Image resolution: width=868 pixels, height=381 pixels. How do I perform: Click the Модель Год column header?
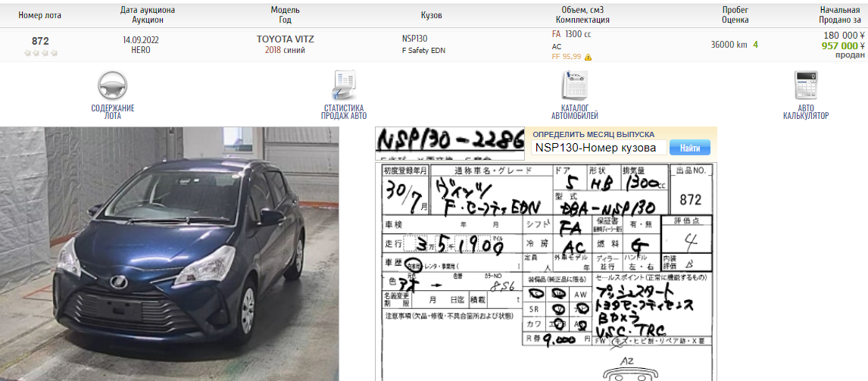285,15
